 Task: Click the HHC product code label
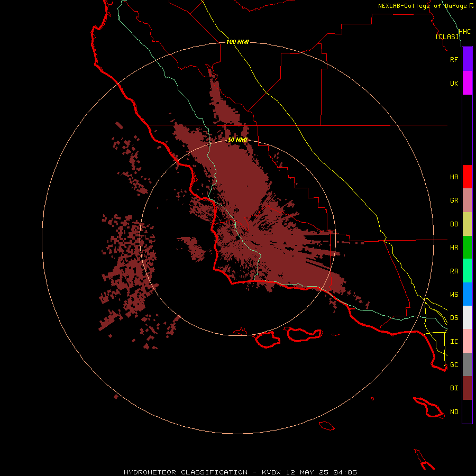coord(464,32)
